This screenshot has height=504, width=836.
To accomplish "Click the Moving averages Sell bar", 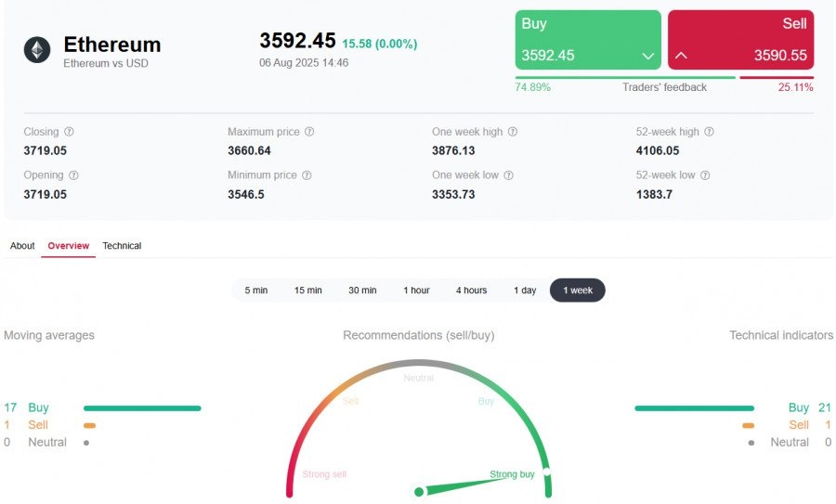I will coord(89,426).
